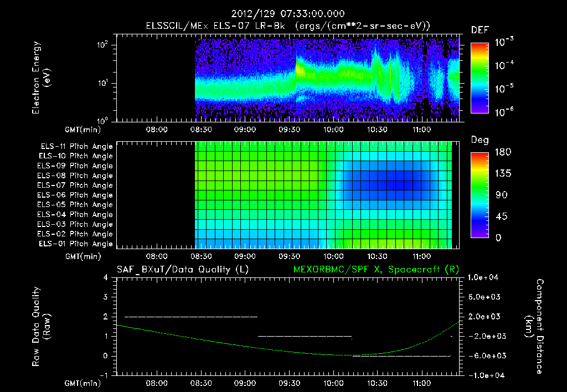This screenshot has width=567, height=392.
Task: Click the bright peak in the electron spectrogram near 09:35
Action: pyautogui.click(x=300, y=69)
